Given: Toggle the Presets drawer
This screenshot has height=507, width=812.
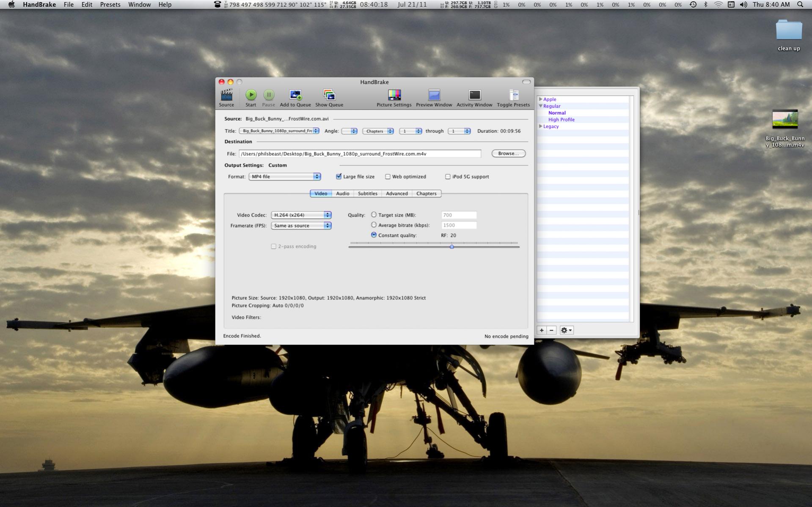Looking at the screenshot, I should [x=513, y=95].
